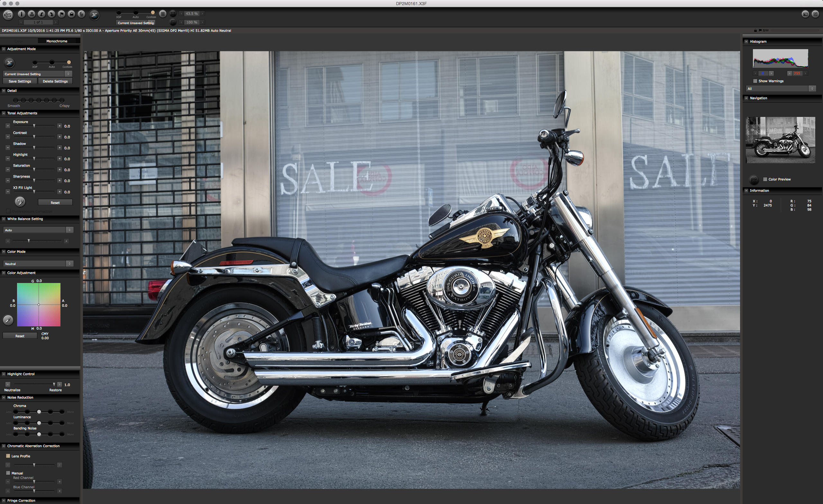
Task: Click inside the Color Adjustment color field
Action: (x=39, y=305)
